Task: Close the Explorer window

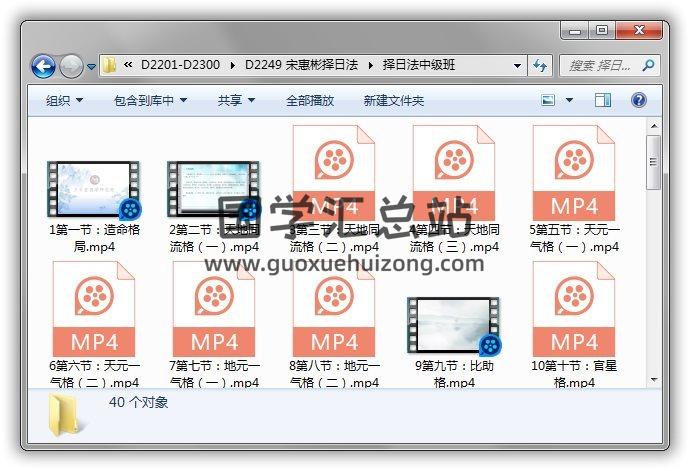Action: pos(639,31)
